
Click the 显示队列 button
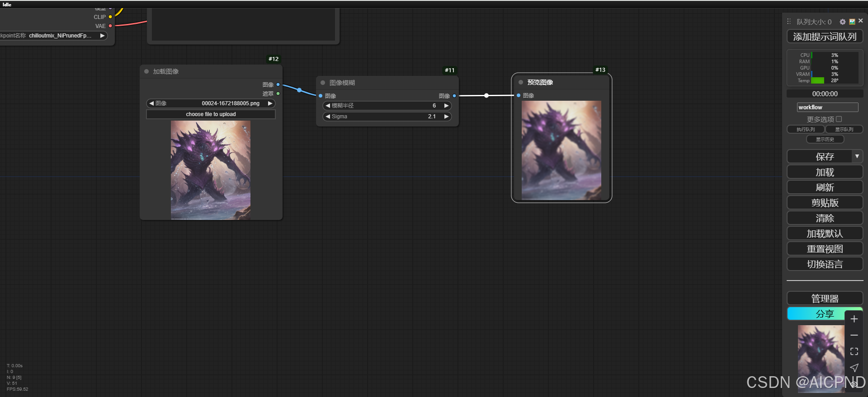pyautogui.click(x=844, y=129)
